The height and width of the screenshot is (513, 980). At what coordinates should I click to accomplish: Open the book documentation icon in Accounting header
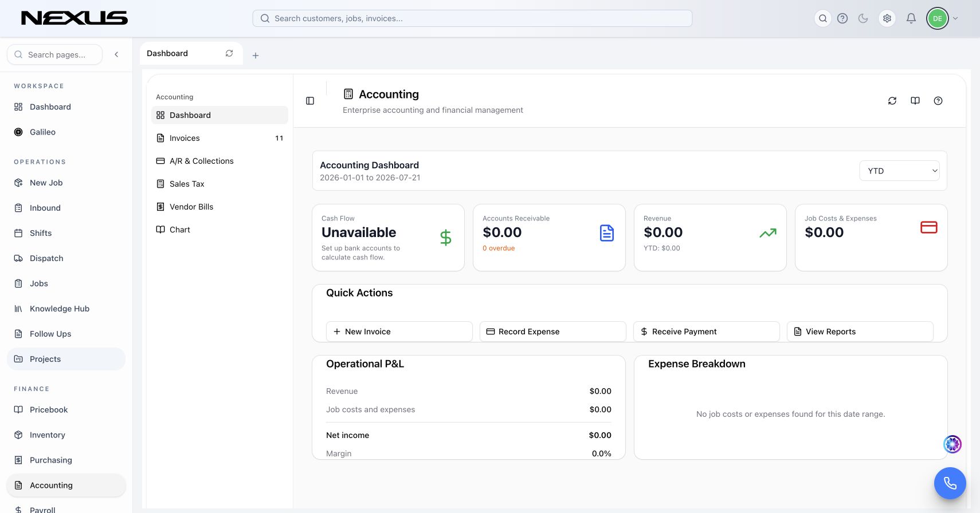915,101
